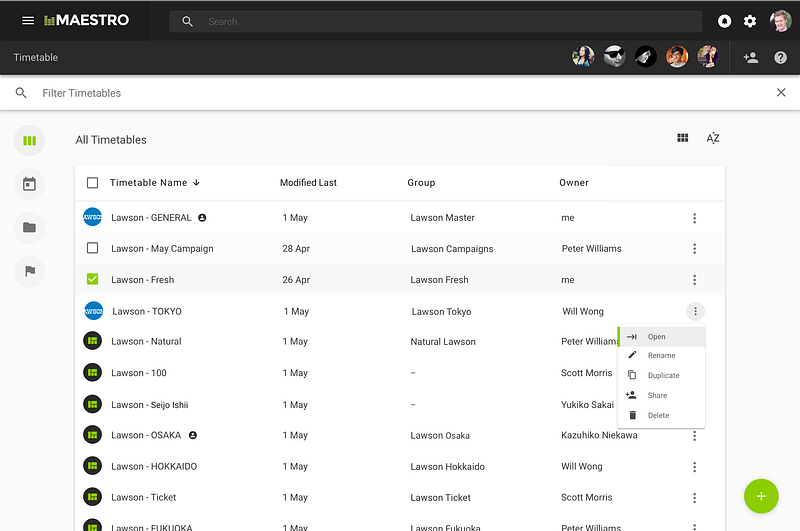
Task: Click the shared person badge next to Lawson - OSAKA
Action: pyautogui.click(x=193, y=435)
